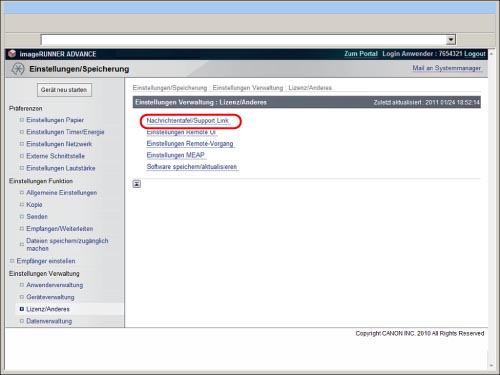
Task: Open Empfänger einstellen sidebar entry
Action: [x=46, y=261]
